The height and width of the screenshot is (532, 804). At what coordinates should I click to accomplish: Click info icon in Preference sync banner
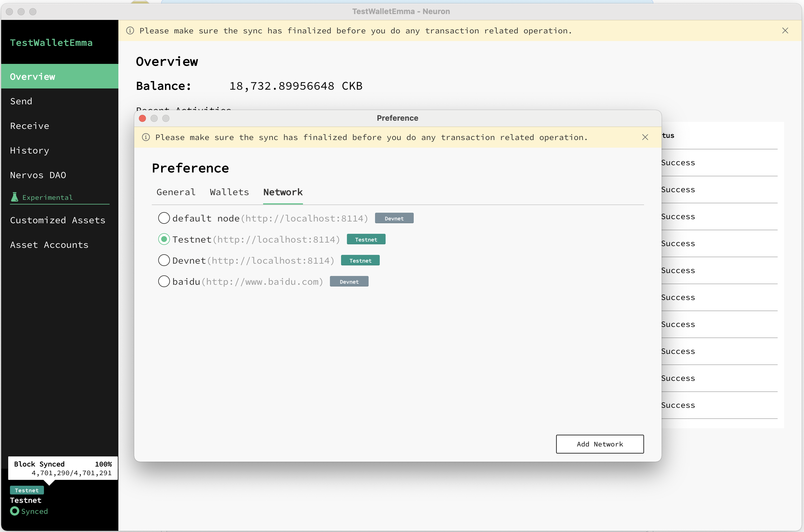coord(146,137)
